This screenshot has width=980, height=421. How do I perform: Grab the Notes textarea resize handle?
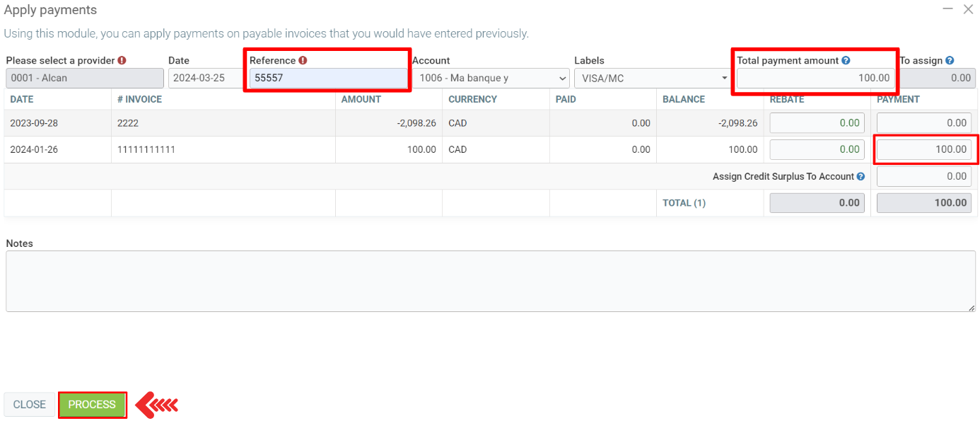click(972, 308)
